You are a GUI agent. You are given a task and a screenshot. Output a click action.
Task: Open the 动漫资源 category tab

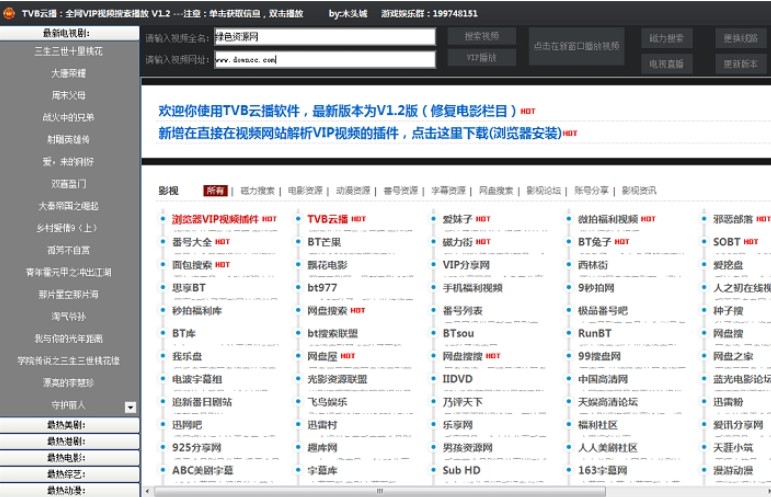(353, 190)
